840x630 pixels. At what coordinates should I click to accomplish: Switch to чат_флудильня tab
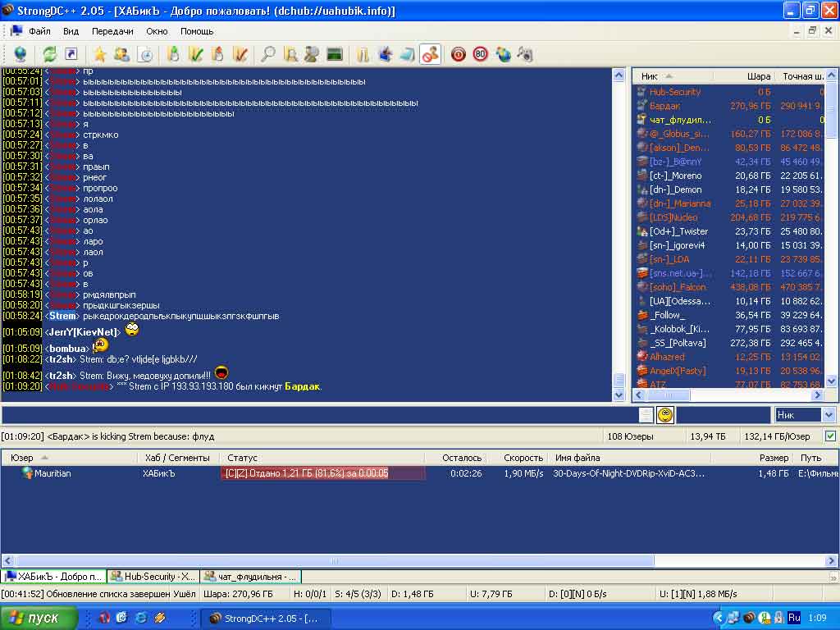click(251, 577)
